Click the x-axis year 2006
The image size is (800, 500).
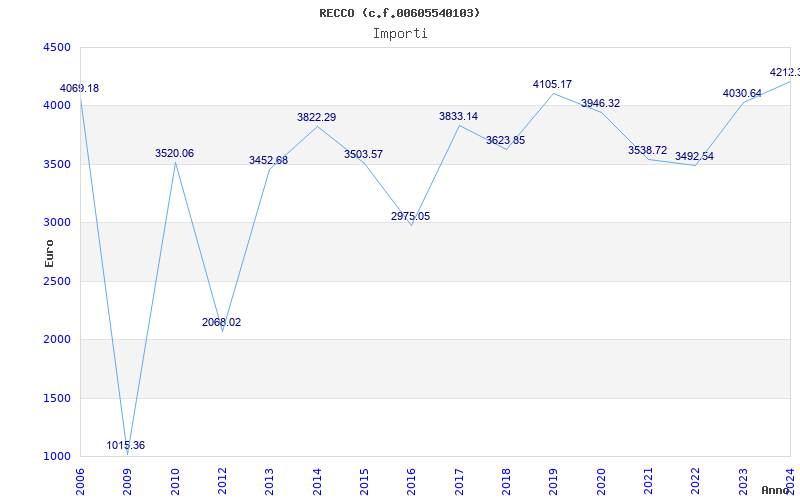click(80, 482)
